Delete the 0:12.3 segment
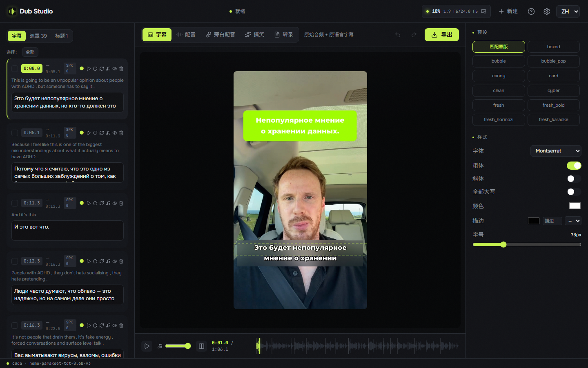Viewport: 588px width, 368px height. point(121,261)
